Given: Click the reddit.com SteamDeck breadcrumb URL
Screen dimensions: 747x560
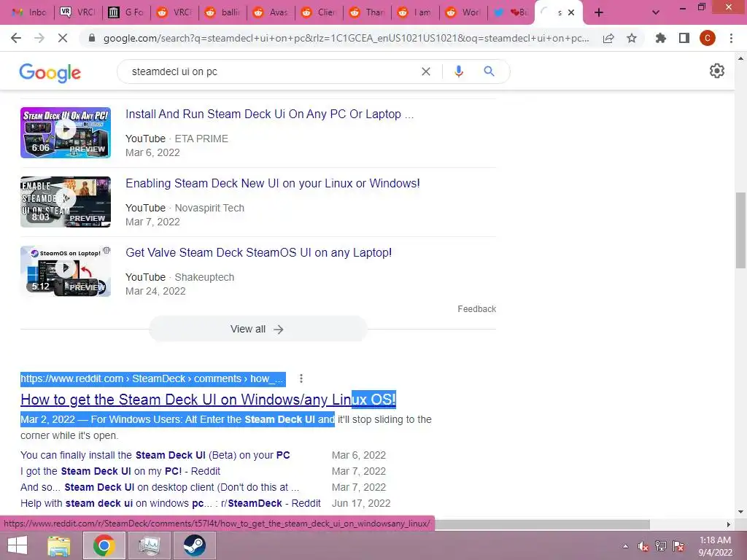Looking at the screenshot, I should click(x=153, y=378).
